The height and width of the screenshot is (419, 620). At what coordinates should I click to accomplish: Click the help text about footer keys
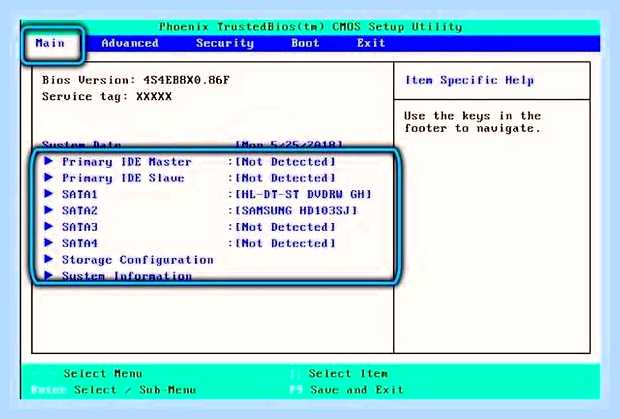click(x=473, y=122)
